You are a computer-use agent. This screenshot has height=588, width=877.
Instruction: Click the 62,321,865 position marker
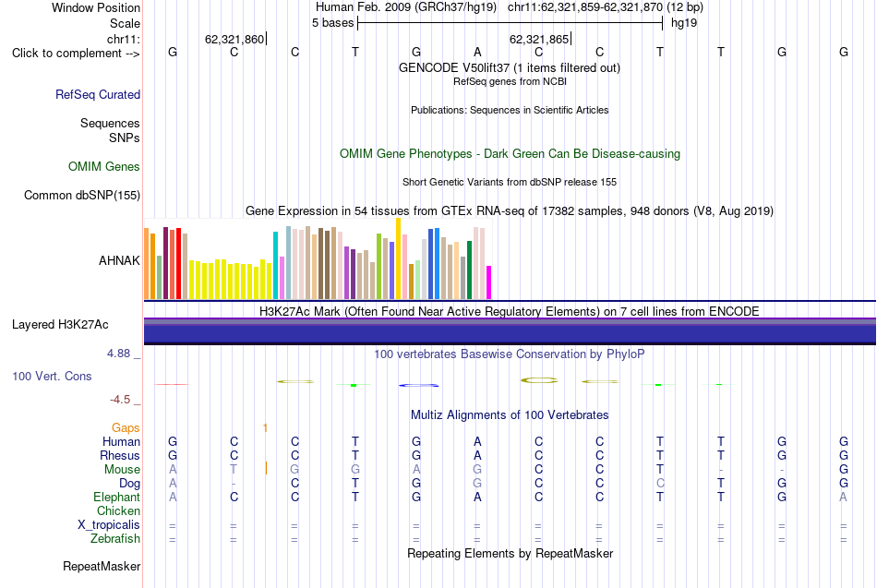[x=540, y=39]
